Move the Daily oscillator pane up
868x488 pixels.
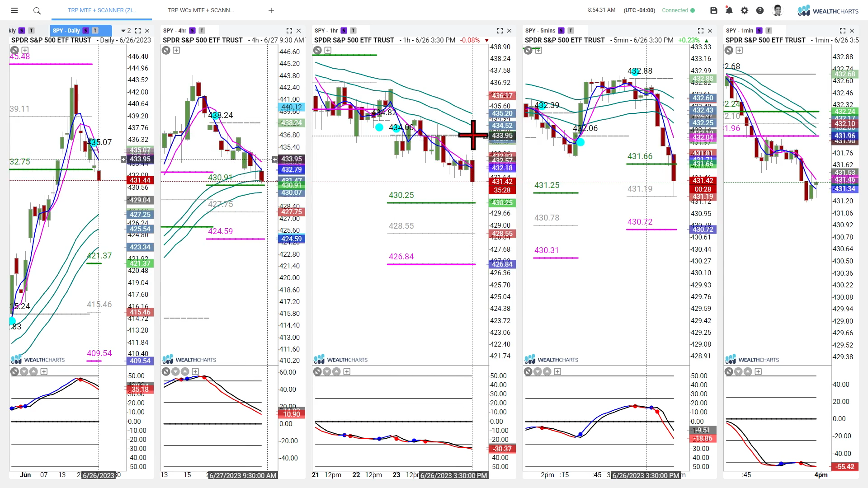click(33, 371)
